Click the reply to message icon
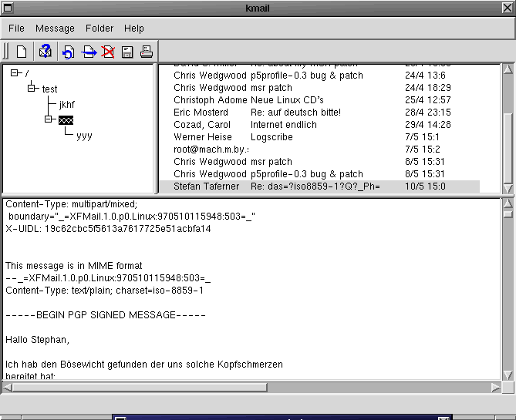 click(69, 52)
